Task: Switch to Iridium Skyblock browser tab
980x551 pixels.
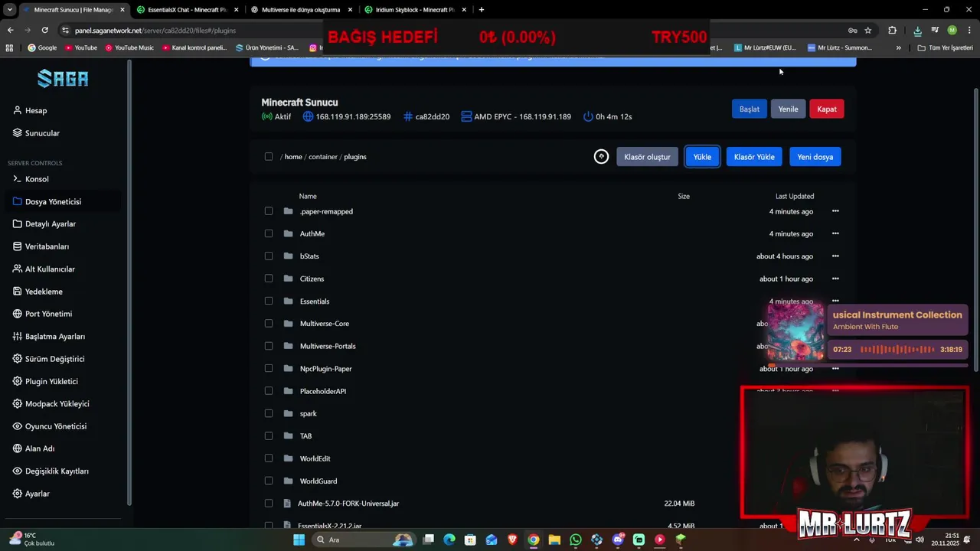Action: coord(416,10)
